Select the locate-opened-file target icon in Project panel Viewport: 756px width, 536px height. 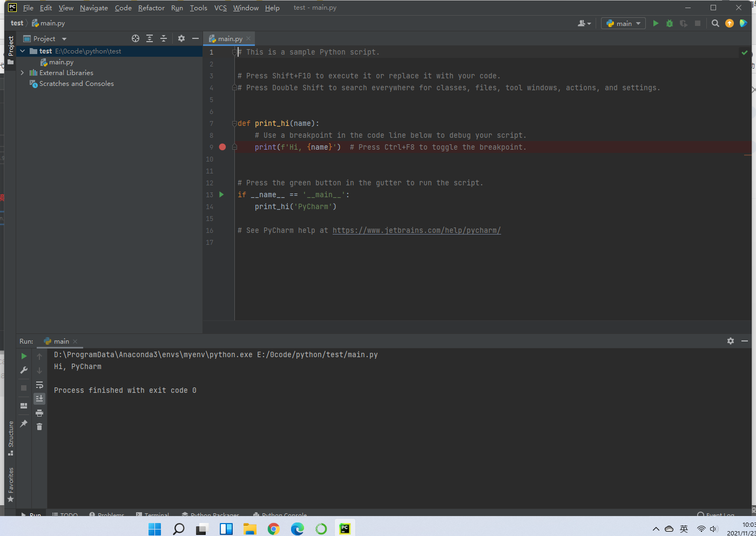136,38
